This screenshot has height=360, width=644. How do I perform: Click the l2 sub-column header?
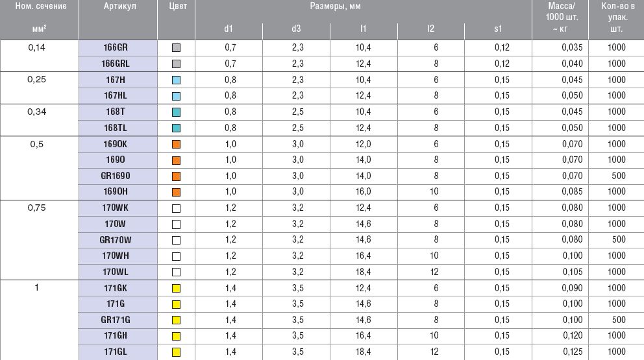tap(430, 29)
